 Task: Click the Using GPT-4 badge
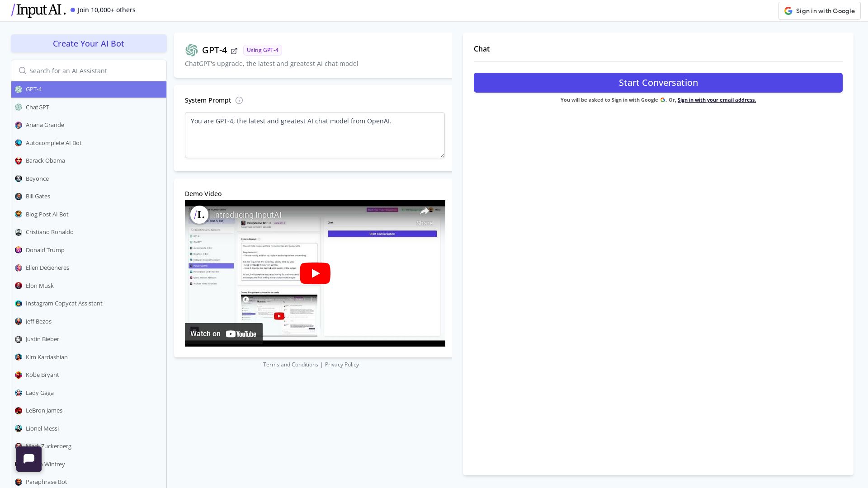[262, 50]
